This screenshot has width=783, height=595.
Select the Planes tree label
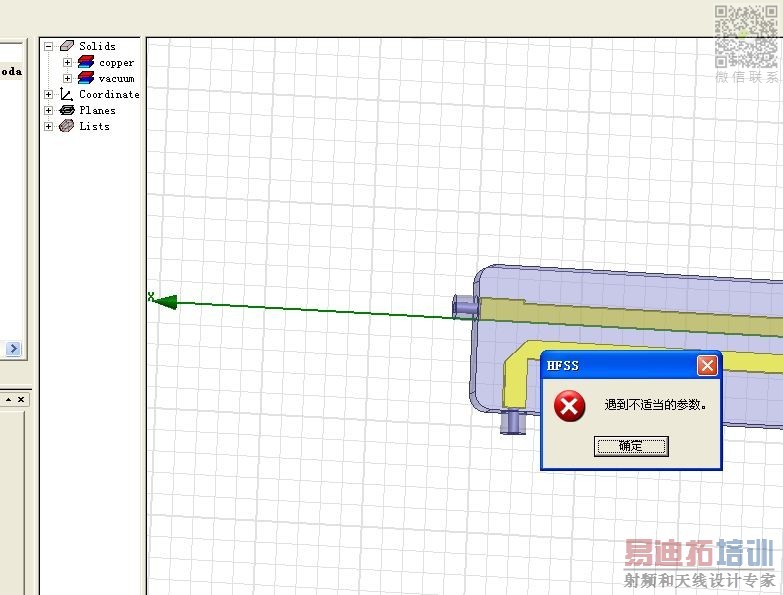97,110
